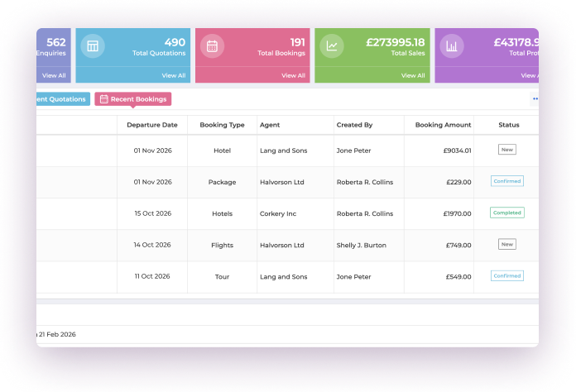
Task: Click Halvorson Ltd agent in Package row
Action: tap(281, 182)
